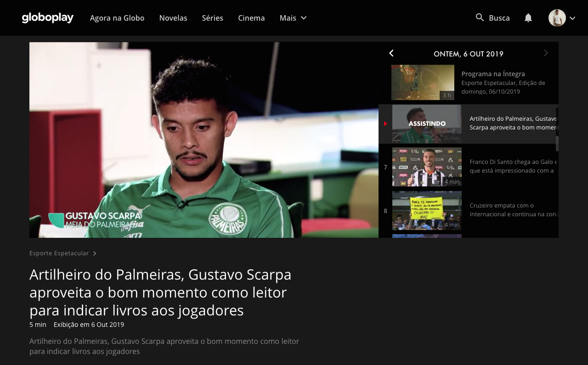The image size is (588, 365).
Task: Open notifications bell icon
Action: pyautogui.click(x=528, y=17)
